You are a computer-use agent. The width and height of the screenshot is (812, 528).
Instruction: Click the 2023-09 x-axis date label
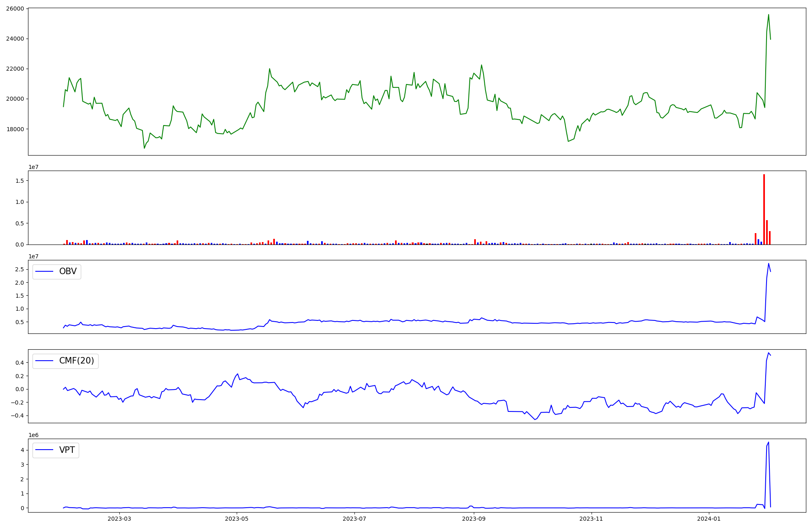[474, 519]
